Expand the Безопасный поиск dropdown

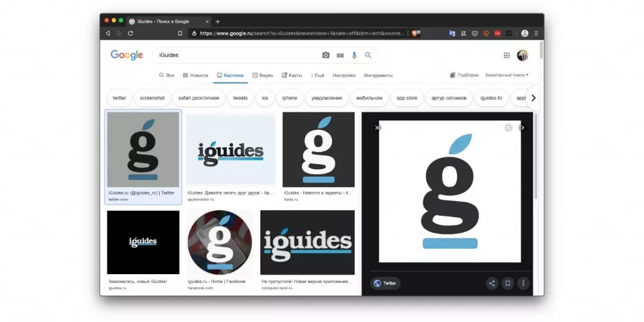(x=507, y=75)
